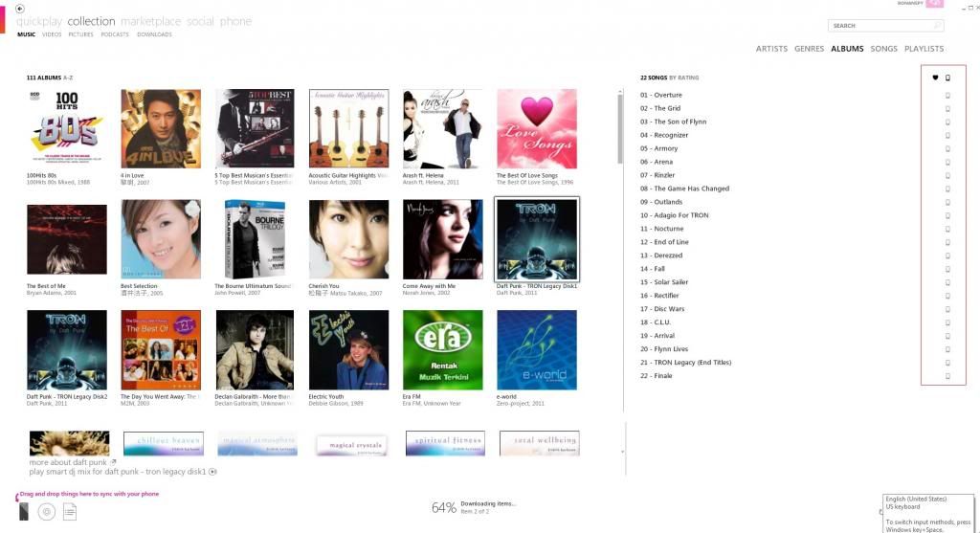Viewport: 980px width, 533px height.
Task: Click the phone sync icon for 06 - Arena
Action: pos(947,163)
